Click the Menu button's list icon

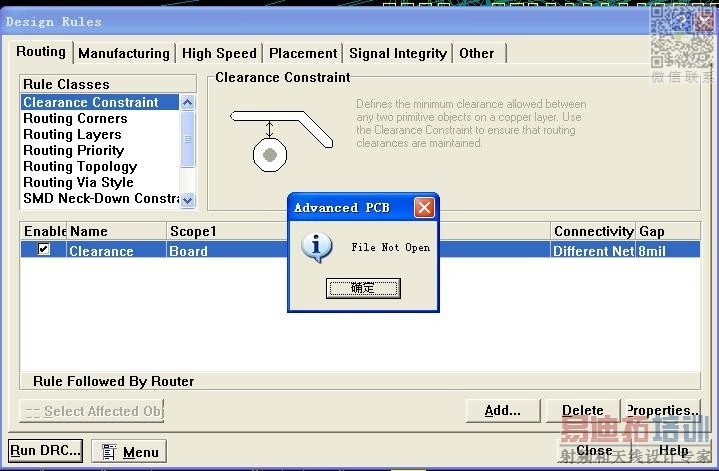(109, 452)
